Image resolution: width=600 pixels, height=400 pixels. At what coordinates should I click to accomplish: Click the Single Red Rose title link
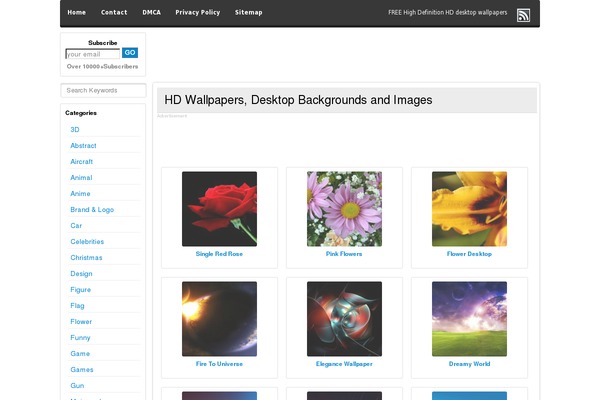[219, 254]
